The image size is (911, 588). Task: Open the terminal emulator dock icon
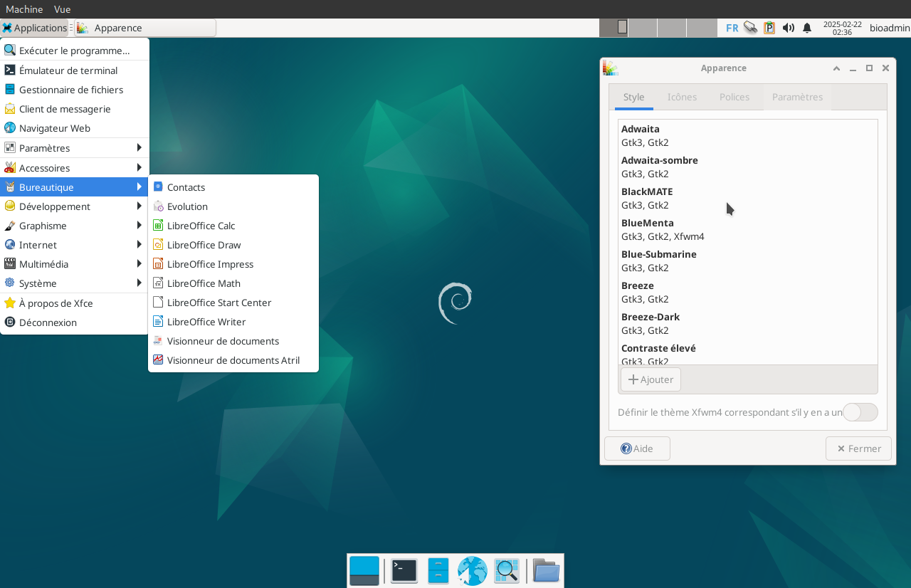coord(404,571)
